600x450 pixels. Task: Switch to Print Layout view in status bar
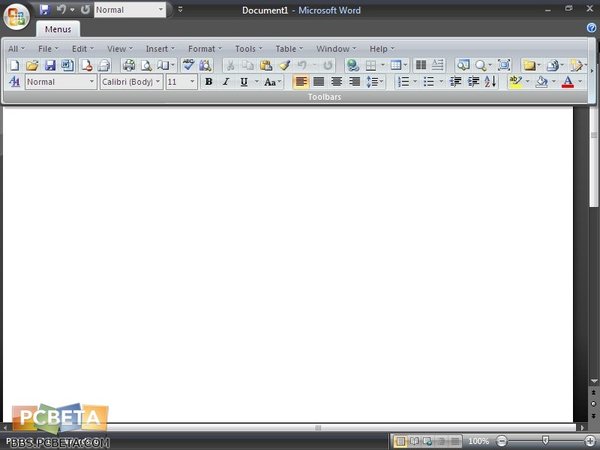(x=400, y=441)
